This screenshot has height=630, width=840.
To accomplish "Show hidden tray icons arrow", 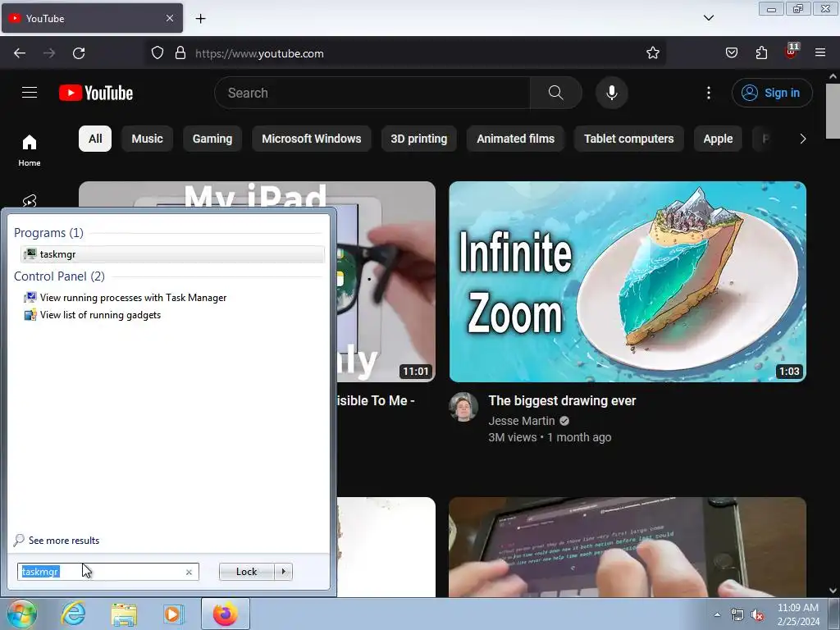I will pos(717,614).
